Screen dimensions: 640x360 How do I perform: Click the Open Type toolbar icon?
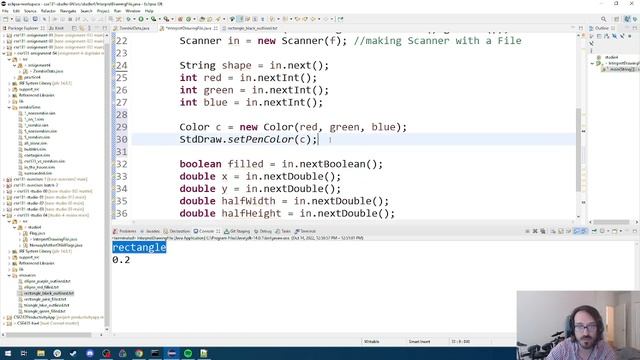click(x=202, y=19)
